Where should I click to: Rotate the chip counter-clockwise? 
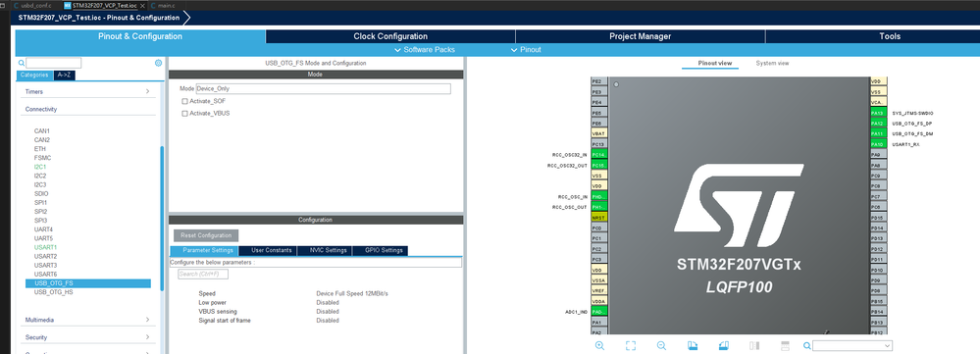(724, 345)
